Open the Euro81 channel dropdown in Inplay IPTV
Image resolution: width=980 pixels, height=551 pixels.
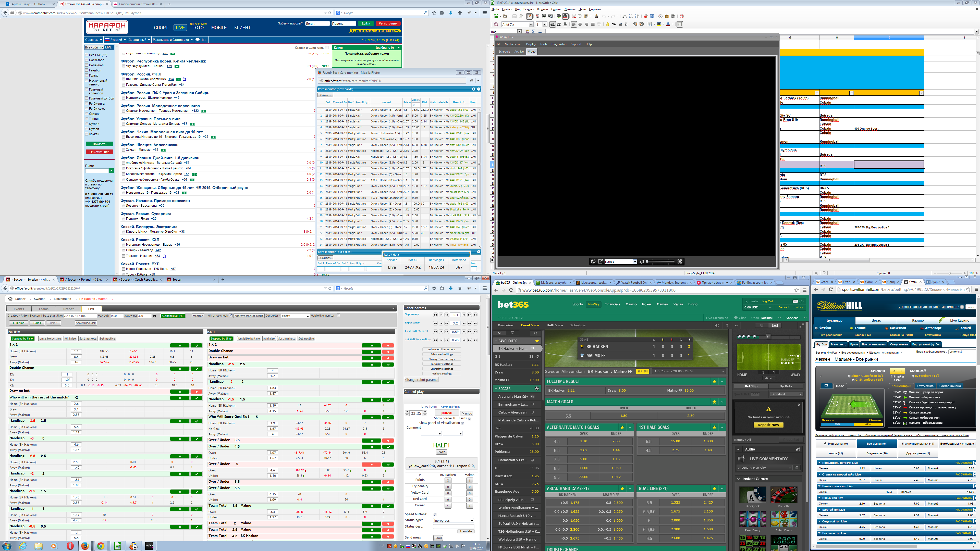click(635, 262)
